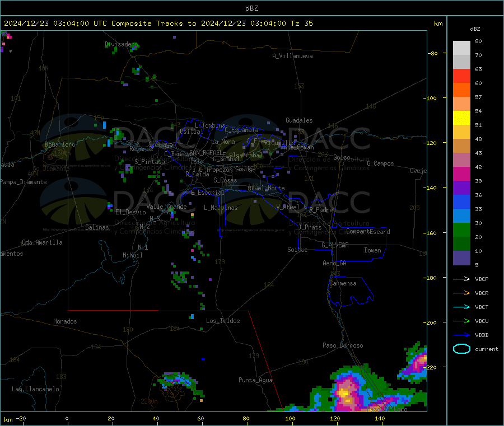504x426 pixels.
Task: Click the 'El_Desvio' map label
Action: (131, 212)
